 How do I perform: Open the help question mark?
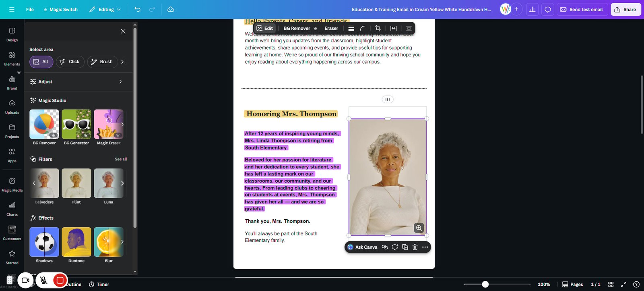tap(636, 284)
